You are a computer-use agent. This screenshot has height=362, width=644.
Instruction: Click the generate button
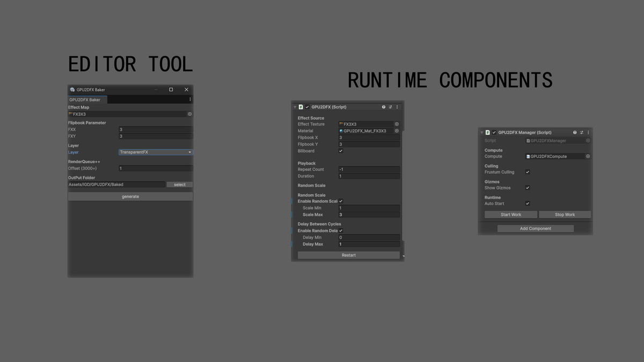coord(130,197)
